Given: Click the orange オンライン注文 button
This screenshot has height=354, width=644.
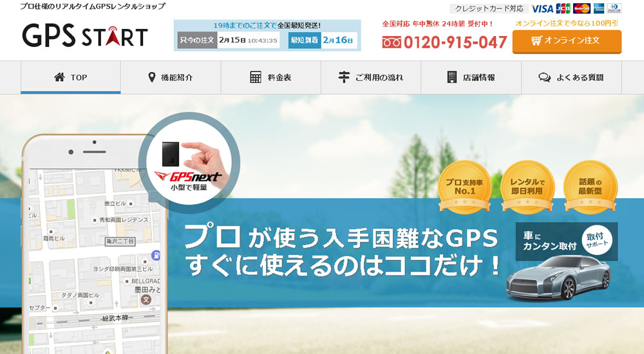Looking at the screenshot, I should [567, 41].
